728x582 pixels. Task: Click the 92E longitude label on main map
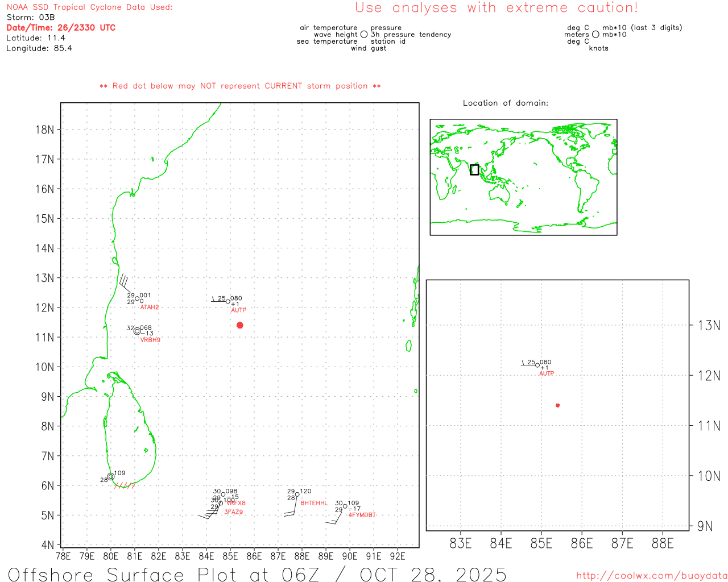click(x=397, y=556)
